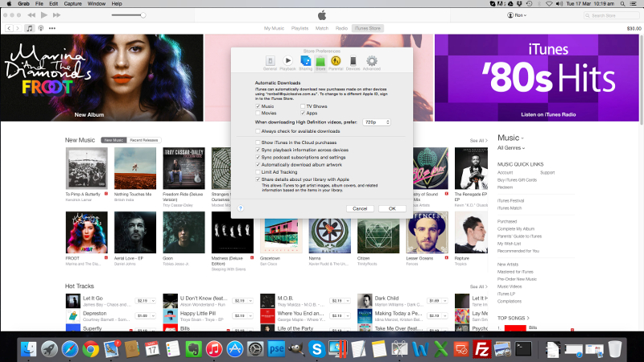Open Playback preferences pane icon
This screenshot has width=644, height=362.
[x=287, y=63]
